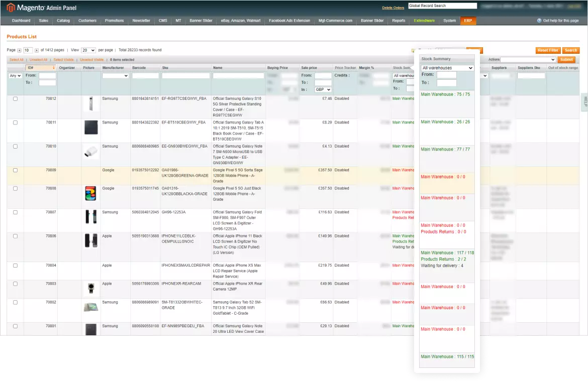Image resolution: width=588 pixels, height=383 pixels.
Task: Tick checkbox for product 70806
Action: [16, 236]
